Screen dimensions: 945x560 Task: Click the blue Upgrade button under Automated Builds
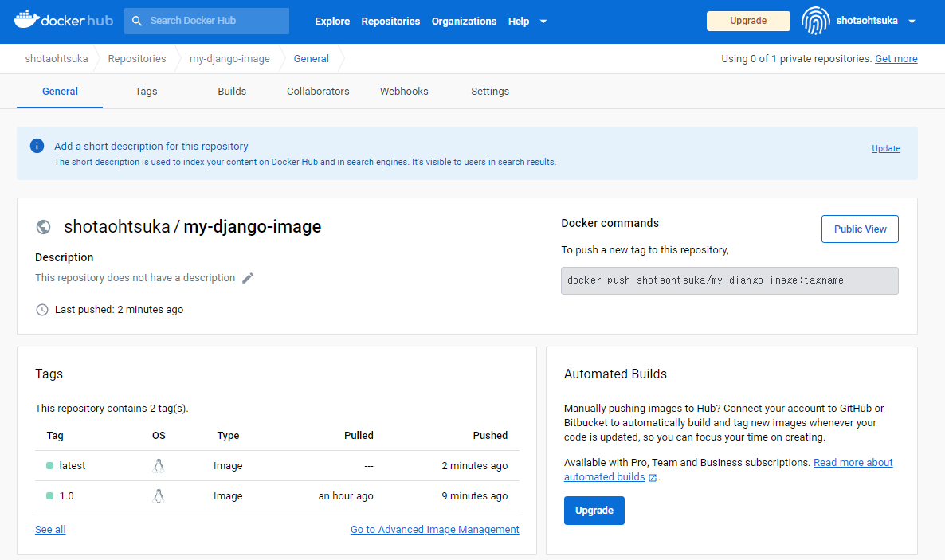click(594, 511)
